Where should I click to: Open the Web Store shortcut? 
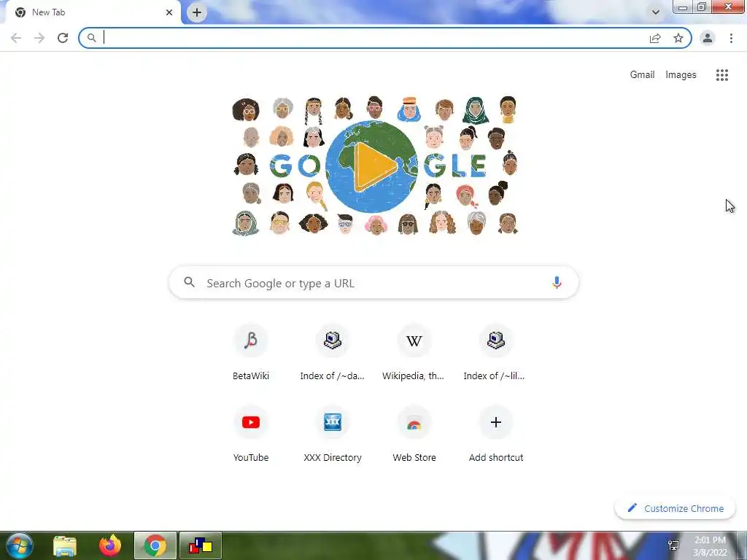(414, 435)
